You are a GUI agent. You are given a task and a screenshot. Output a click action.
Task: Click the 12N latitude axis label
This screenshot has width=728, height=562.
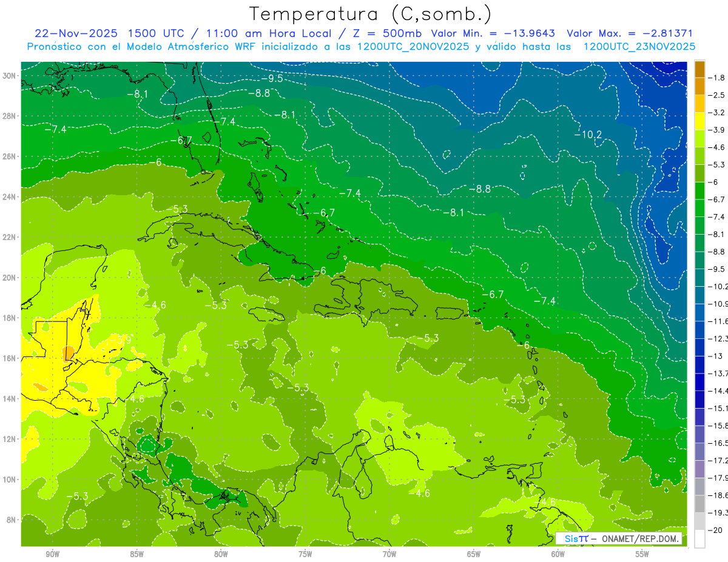tap(10, 439)
